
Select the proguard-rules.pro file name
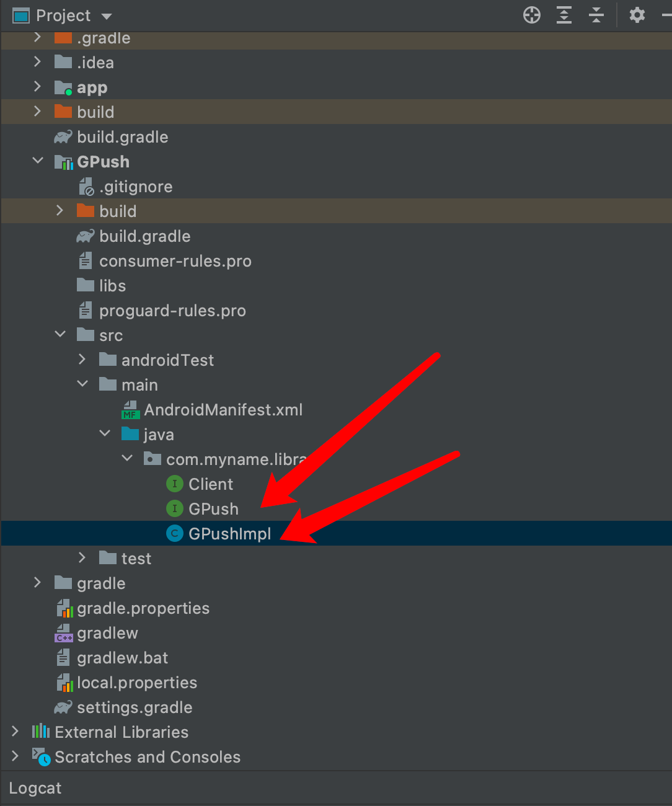pos(172,311)
